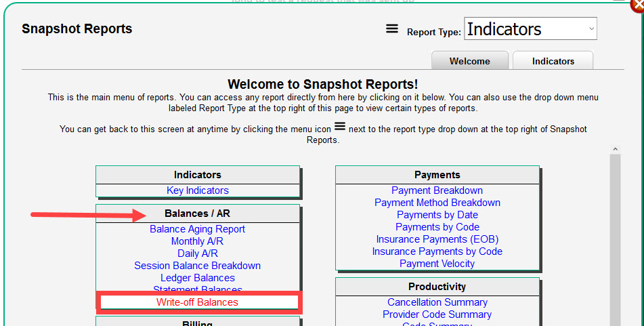Open Session Balance Breakdown report
This screenshot has width=644, height=326.
coord(197,266)
